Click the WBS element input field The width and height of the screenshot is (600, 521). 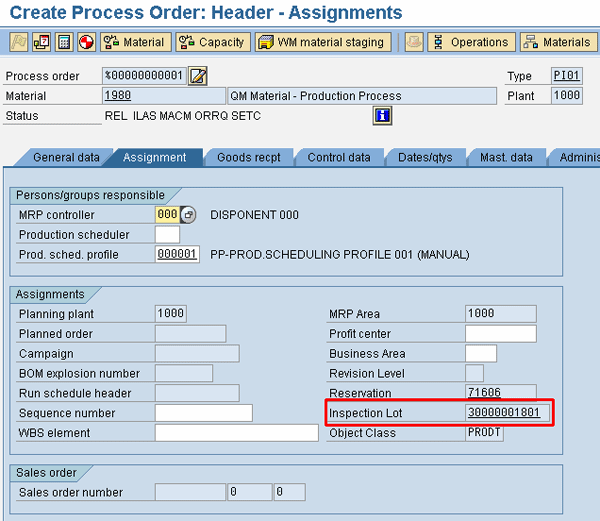(236, 433)
